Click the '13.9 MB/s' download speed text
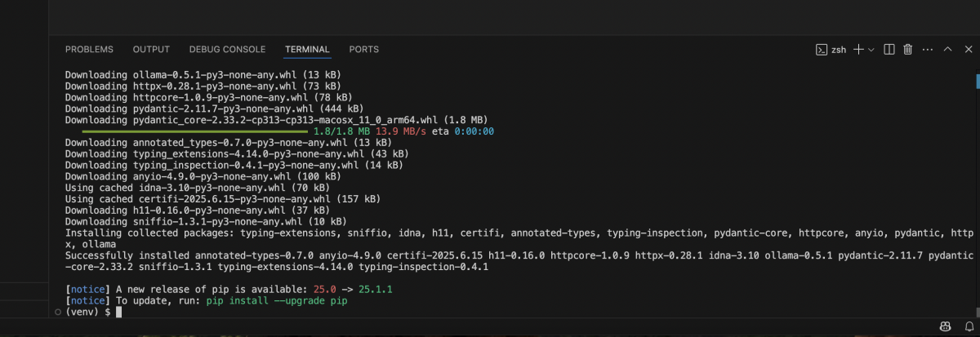Viewport: 980px width, 337px height. 403,131
